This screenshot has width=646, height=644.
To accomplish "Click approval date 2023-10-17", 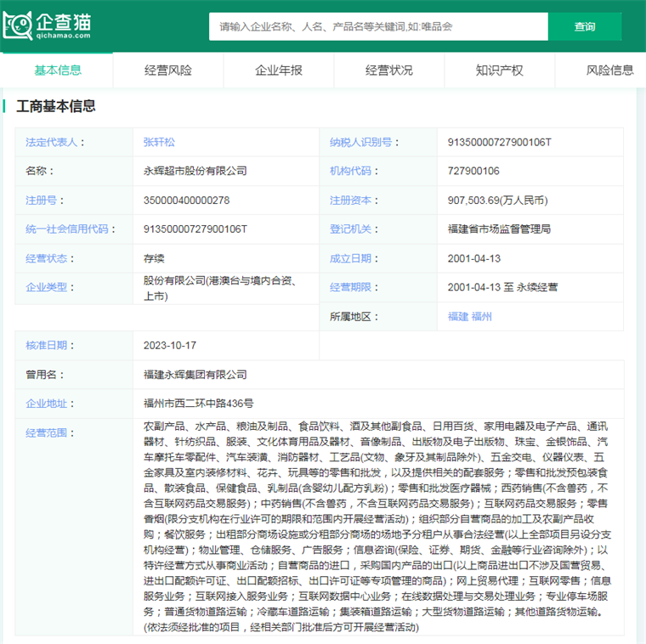I will [x=170, y=346].
